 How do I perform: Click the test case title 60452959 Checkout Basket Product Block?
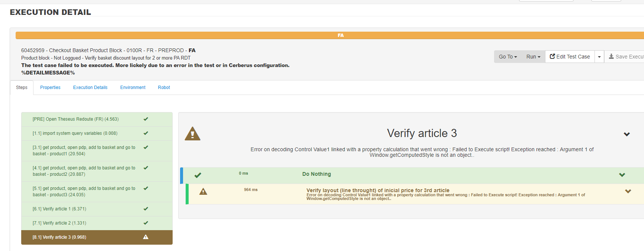tap(108, 50)
